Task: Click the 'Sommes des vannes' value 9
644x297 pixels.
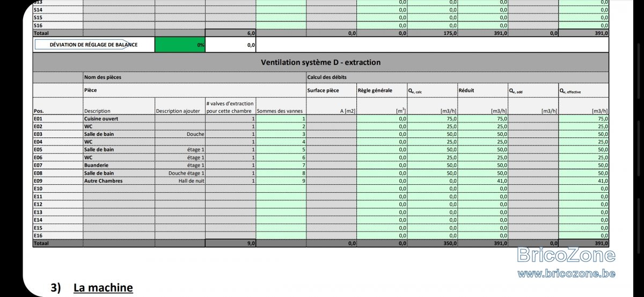Action: [x=303, y=181]
